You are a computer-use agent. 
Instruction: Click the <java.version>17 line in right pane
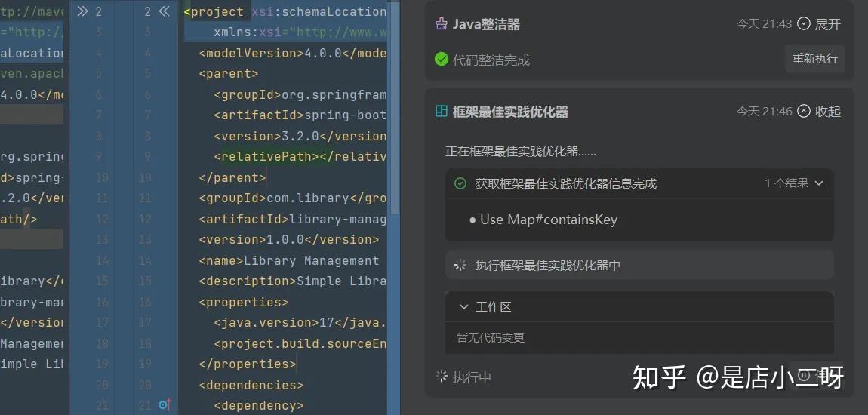300,323
